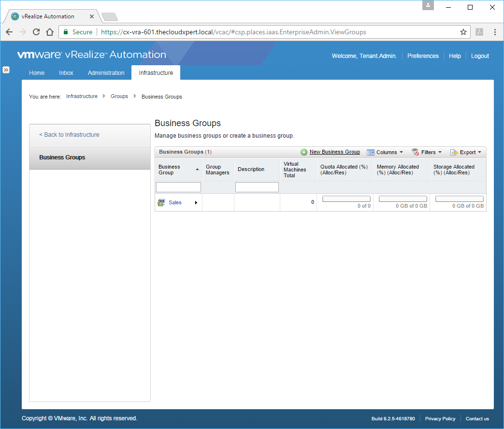504x429 pixels.
Task: Click the New Business Group link
Action: (334, 152)
